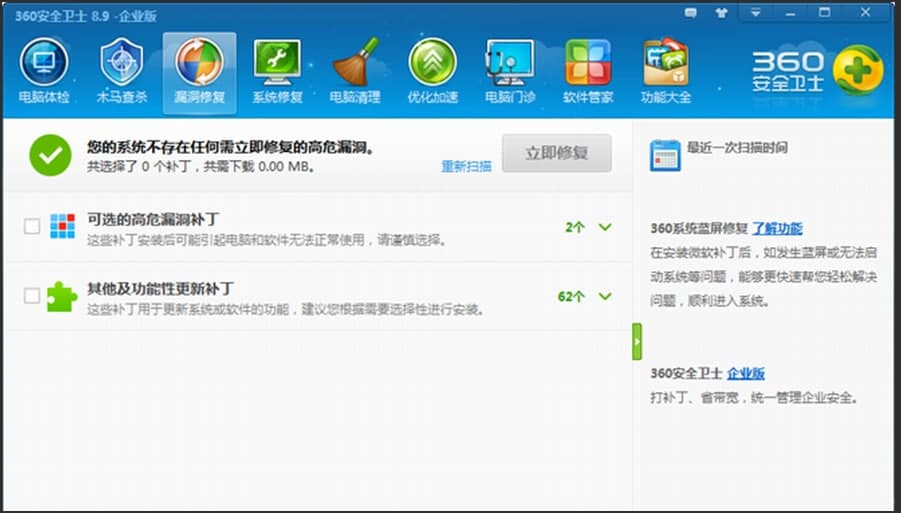The width and height of the screenshot is (901, 513).
Task: Open the 了解功能 link
Action: [x=777, y=228]
